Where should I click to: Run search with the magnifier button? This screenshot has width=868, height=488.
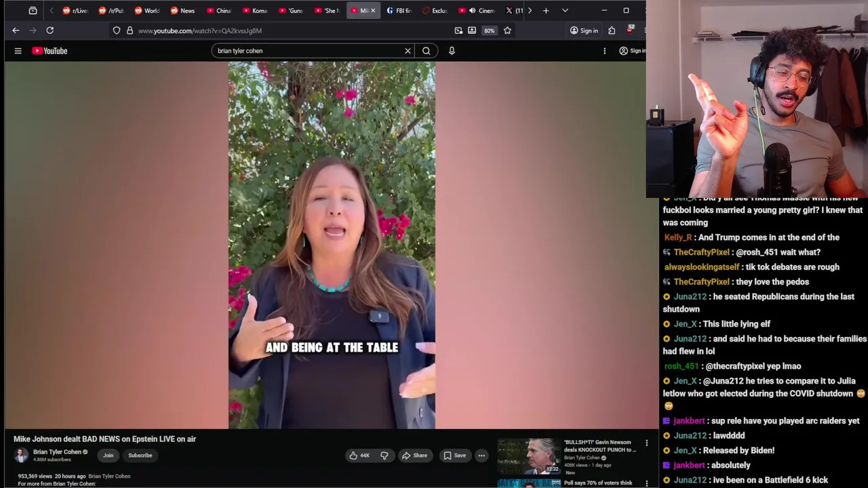click(x=426, y=51)
